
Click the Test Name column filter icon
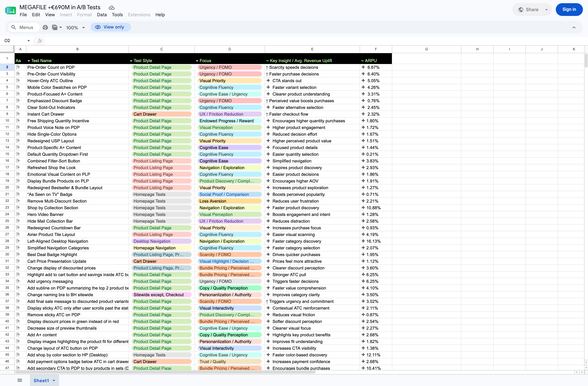tap(29, 61)
